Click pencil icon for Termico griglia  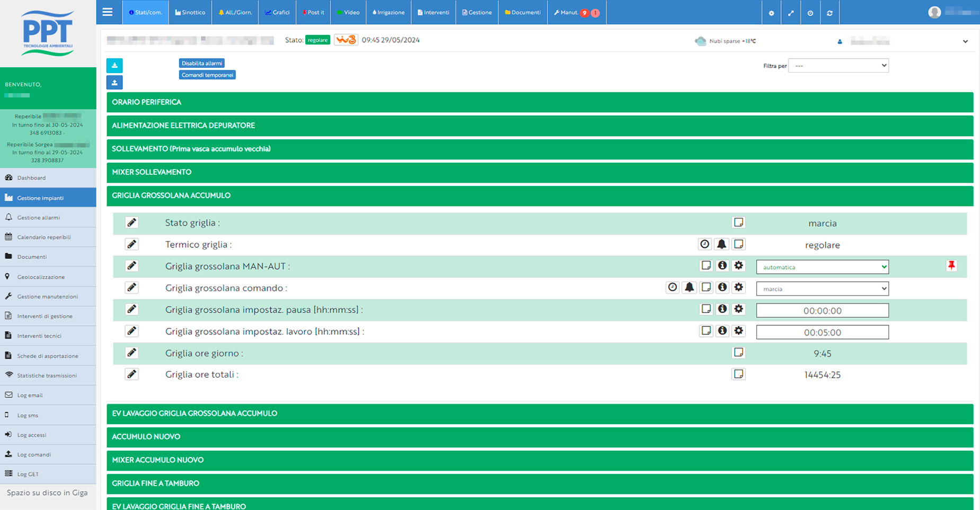click(132, 244)
